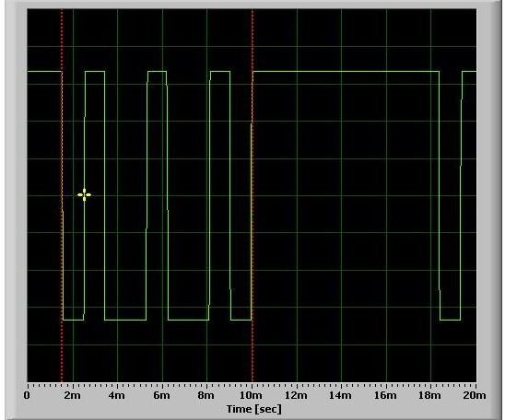
Task: Click the low pulse bottom between 4m and 6m
Action: tap(125, 320)
